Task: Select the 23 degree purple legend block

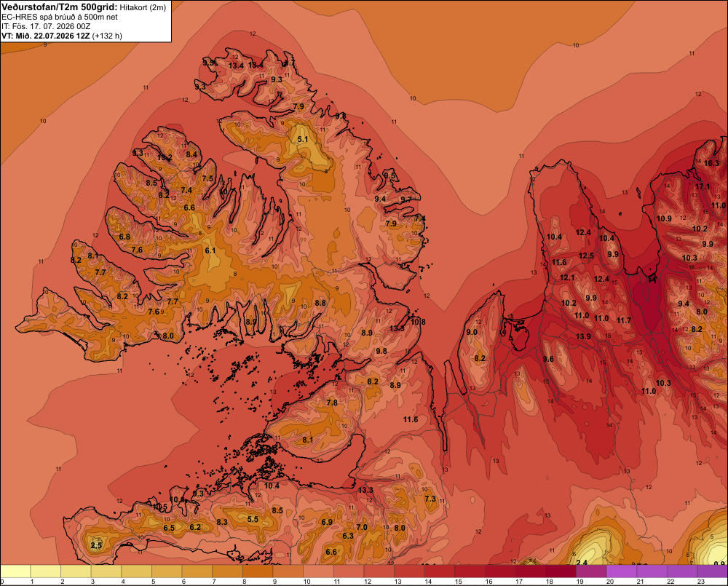Action: [712, 571]
